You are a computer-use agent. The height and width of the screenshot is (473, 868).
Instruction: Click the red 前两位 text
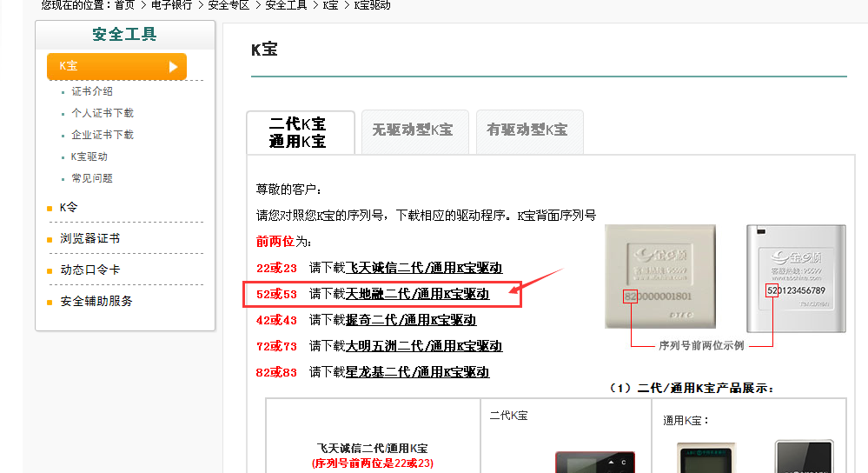pyautogui.click(x=275, y=242)
